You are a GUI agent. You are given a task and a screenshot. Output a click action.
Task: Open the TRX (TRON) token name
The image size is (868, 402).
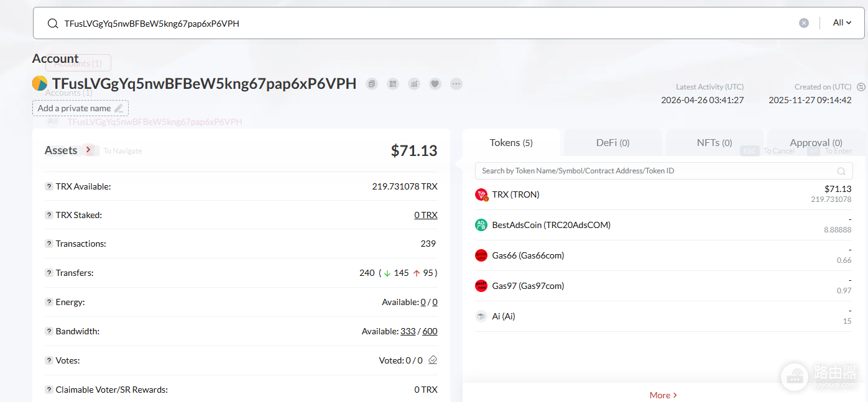pos(515,194)
